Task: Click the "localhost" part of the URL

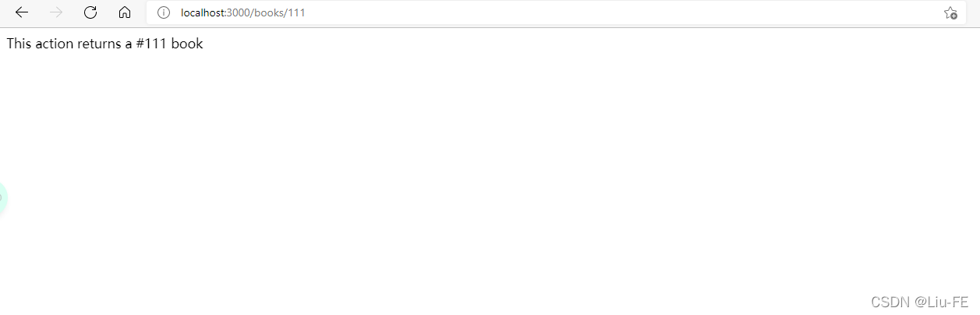Action: coord(203,12)
